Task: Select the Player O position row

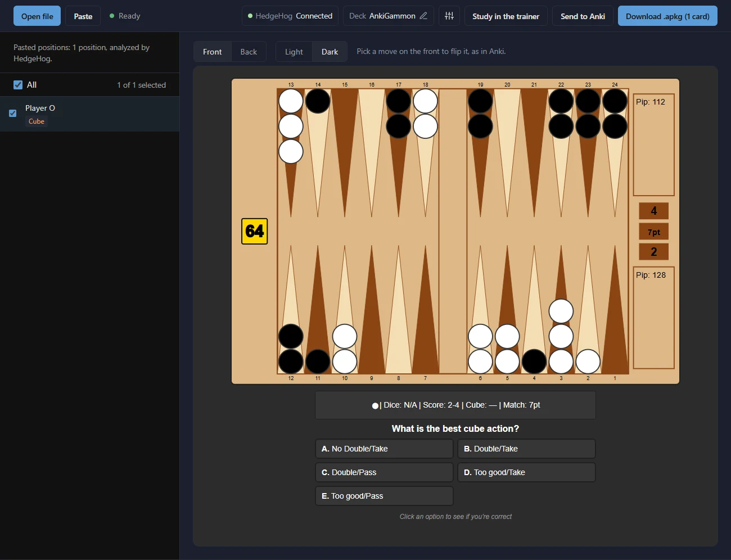Action: [x=90, y=114]
